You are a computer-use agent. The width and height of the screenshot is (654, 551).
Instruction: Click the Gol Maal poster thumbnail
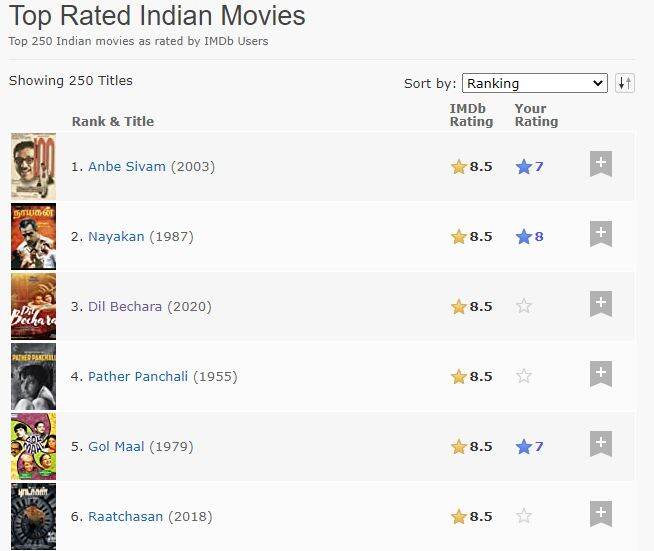[x=33, y=446]
